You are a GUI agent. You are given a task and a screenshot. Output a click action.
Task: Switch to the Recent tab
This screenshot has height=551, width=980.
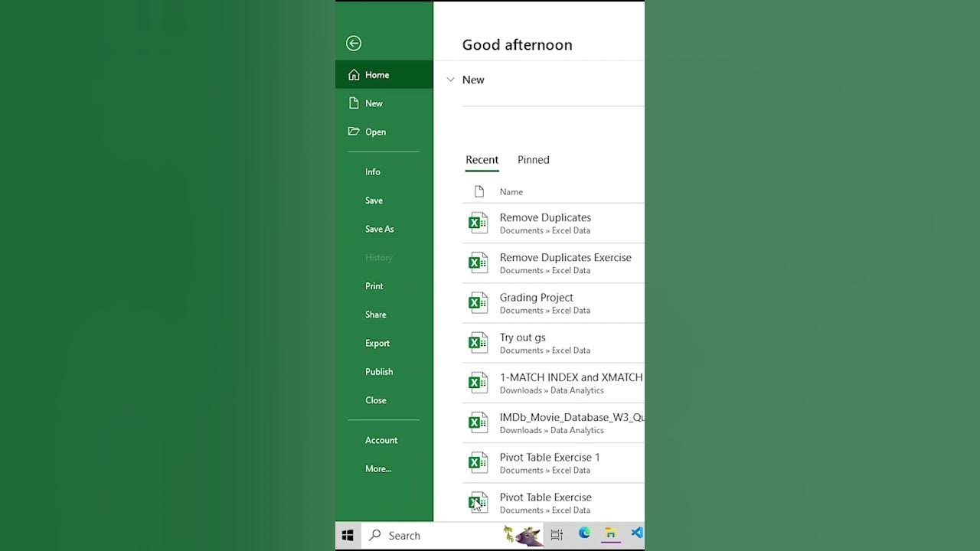pos(482,160)
